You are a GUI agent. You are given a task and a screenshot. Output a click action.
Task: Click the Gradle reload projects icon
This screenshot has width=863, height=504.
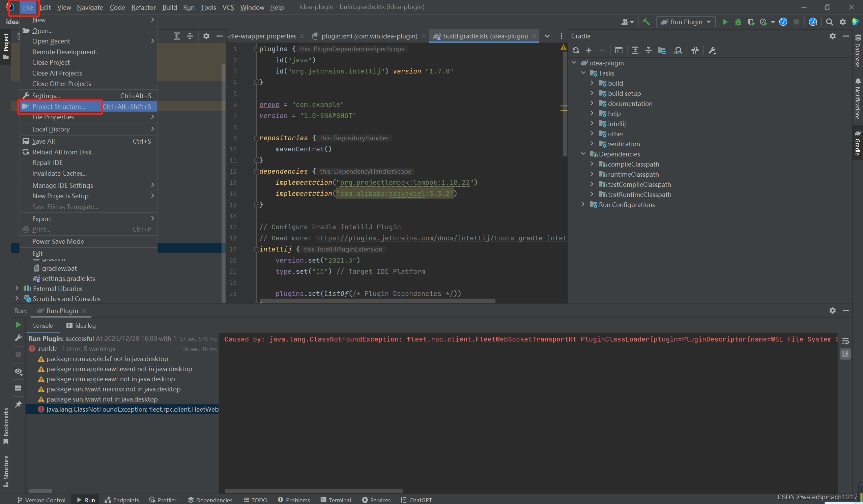[576, 50]
